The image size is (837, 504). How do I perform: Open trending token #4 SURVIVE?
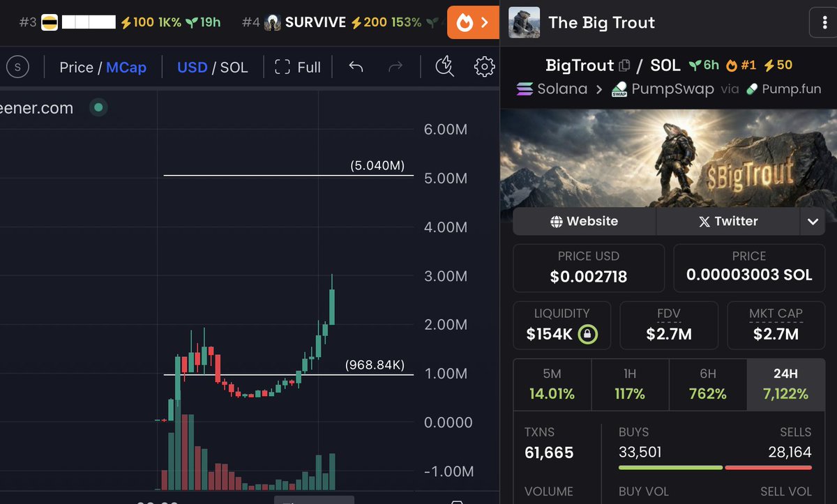342,22
